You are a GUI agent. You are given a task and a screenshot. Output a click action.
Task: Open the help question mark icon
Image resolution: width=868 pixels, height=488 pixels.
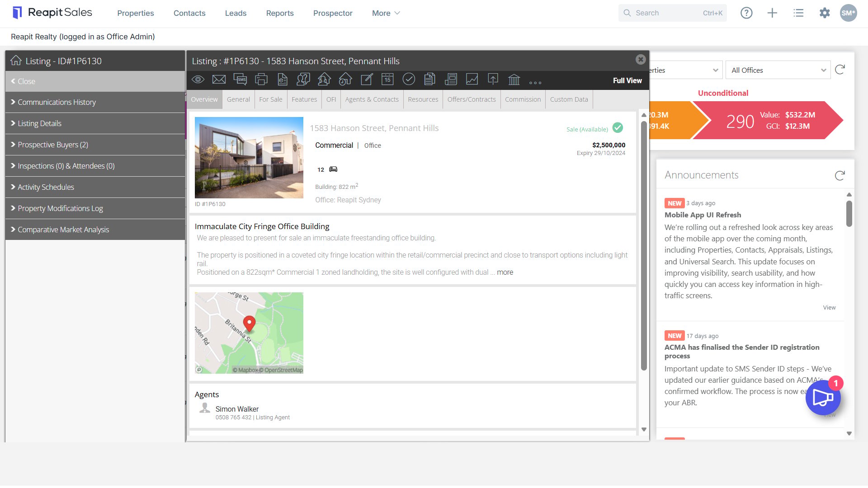click(746, 13)
